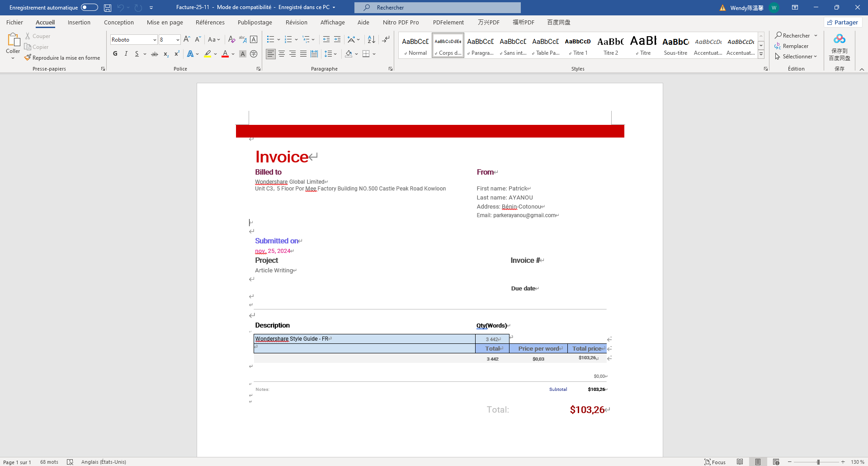Screen dimensions: 868x466
Task: Switch to the Insertion tab
Action: click(x=79, y=22)
